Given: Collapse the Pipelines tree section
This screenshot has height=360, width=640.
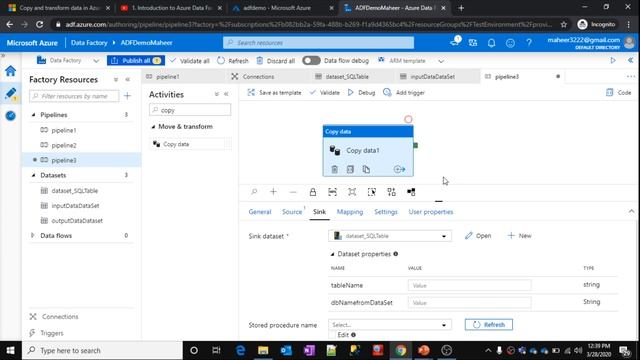Looking at the screenshot, I should pos(33,115).
